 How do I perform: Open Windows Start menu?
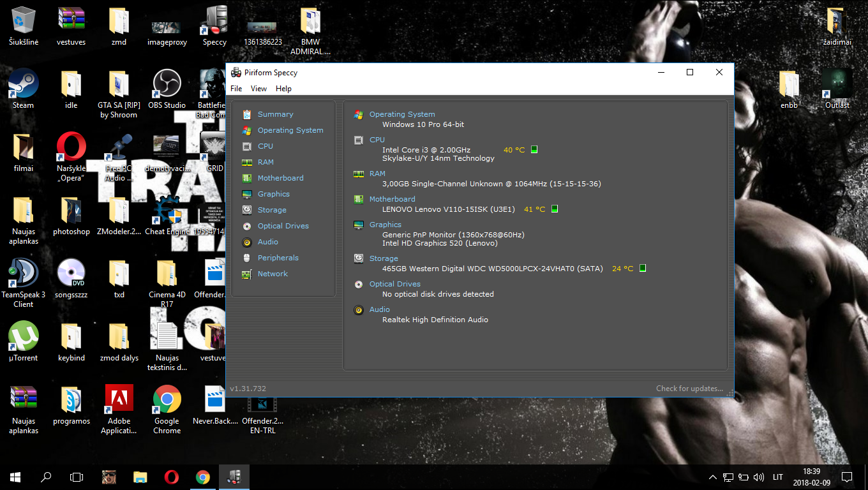point(15,477)
